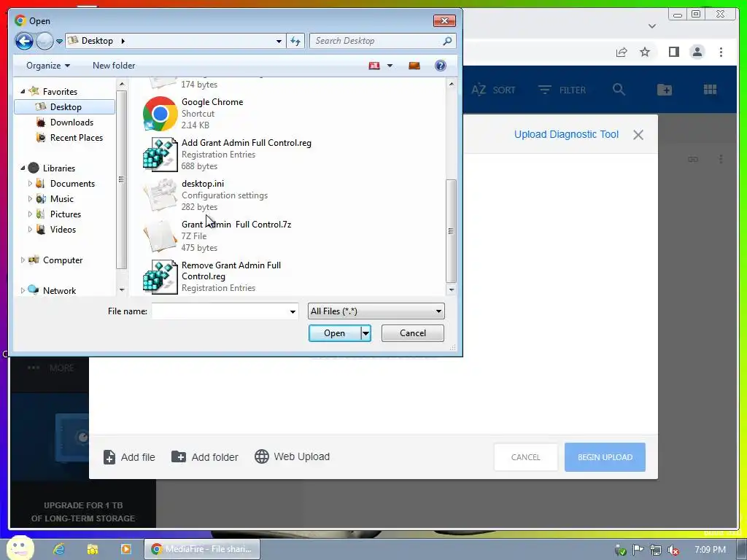747x560 pixels.
Task: Click into the File name field
Action: (x=219, y=311)
